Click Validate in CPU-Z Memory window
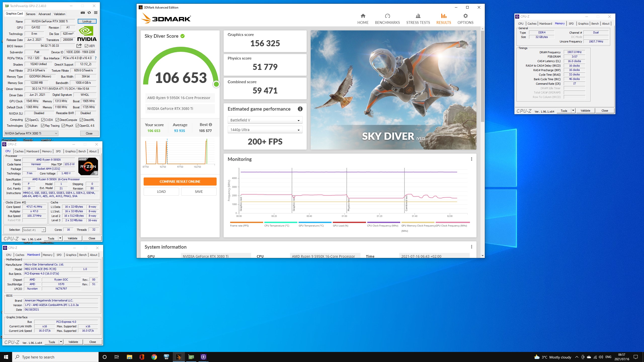644x362 pixels. coord(585,111)
